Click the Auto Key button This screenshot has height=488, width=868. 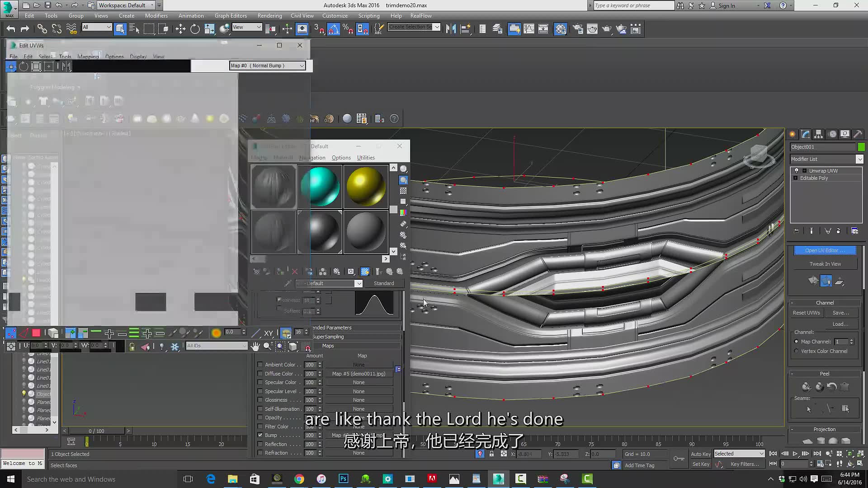point(701,454)
